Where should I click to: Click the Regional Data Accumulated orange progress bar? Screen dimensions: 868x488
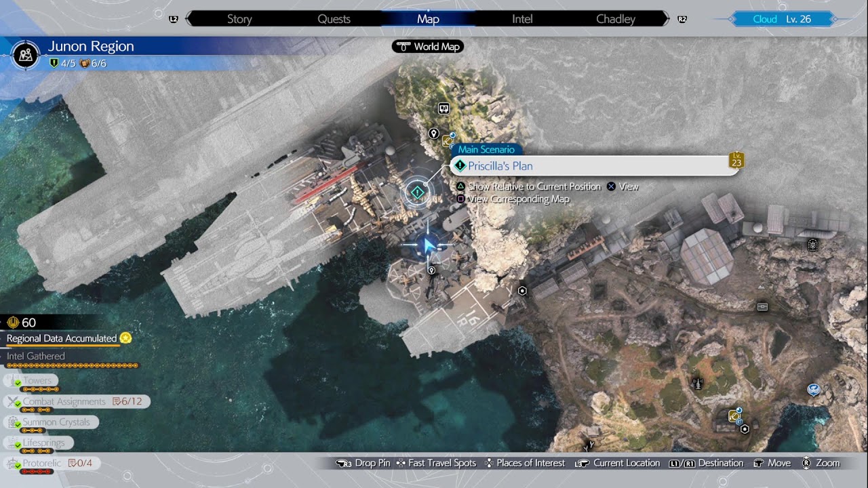pyautogui.click(x=63, y=346)
